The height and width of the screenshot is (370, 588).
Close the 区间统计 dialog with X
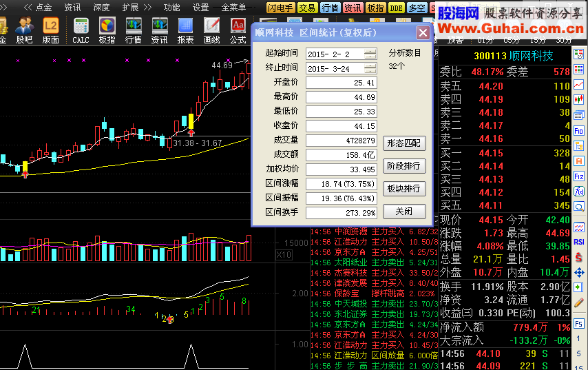pyautogui.click(x=423, y=33)
